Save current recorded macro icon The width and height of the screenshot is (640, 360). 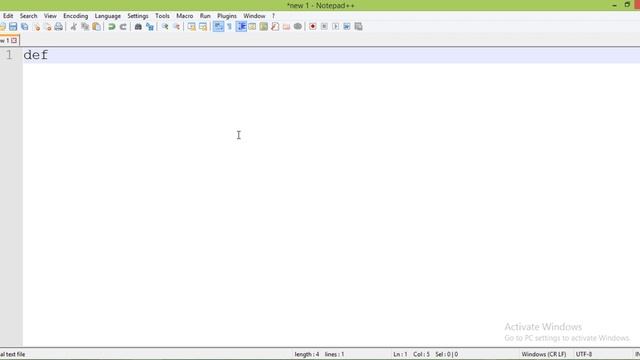click(358, 27)
